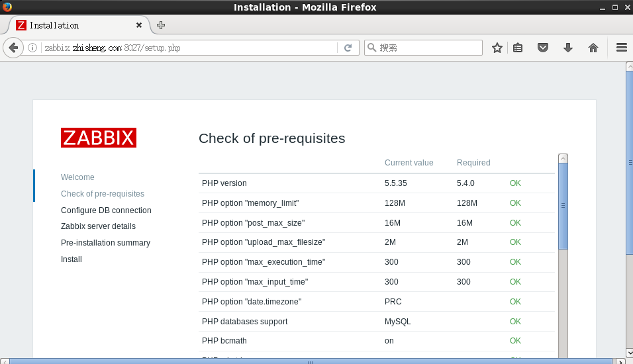Bookmark this page with the star icon
Image resolution: width=633 pixels, height=364 pixels.
497,48
